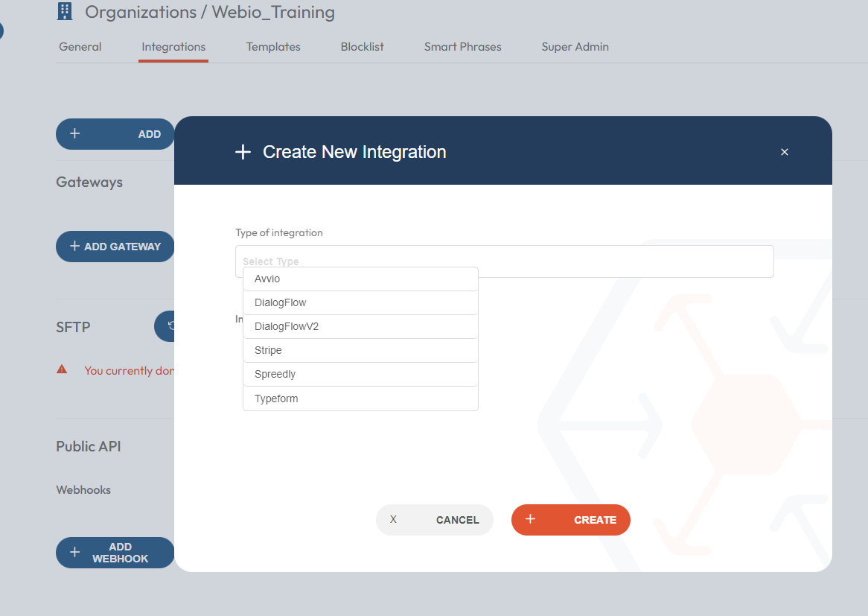Pick Typeform from the dropdown list

(x=360, y=399)
